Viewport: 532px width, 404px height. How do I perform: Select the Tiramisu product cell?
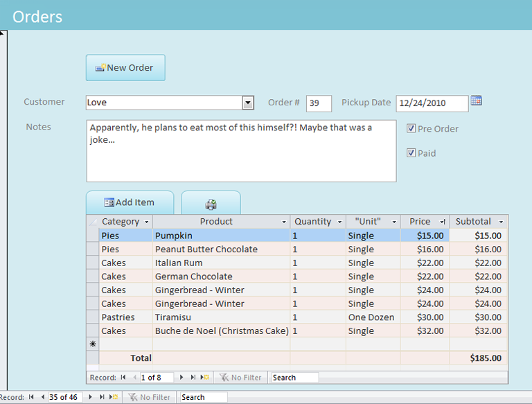coord(221,317)
